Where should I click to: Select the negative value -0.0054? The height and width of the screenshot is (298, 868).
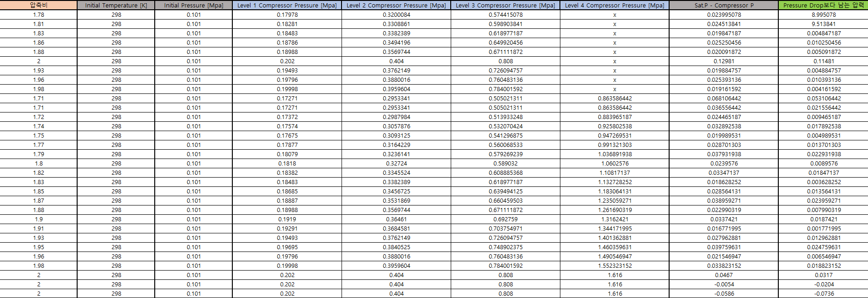point(724,284)
